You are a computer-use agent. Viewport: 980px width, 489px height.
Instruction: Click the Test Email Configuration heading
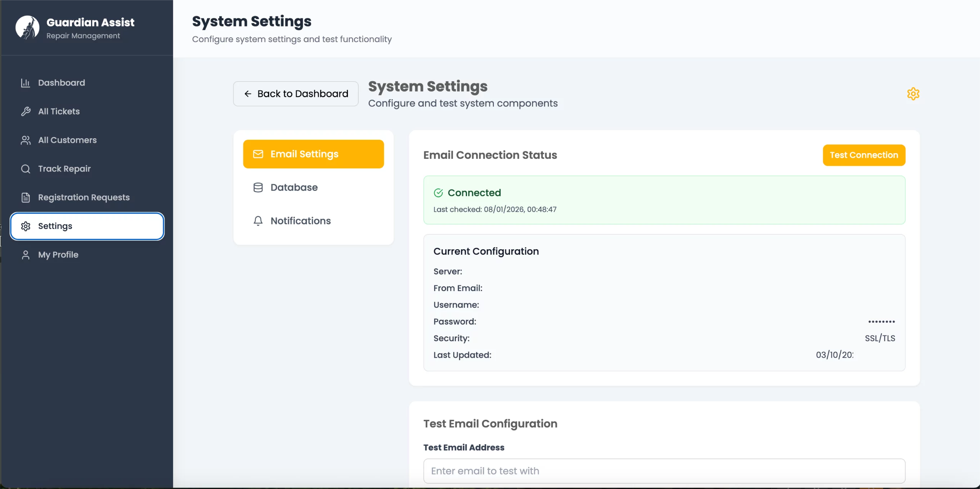490,424
